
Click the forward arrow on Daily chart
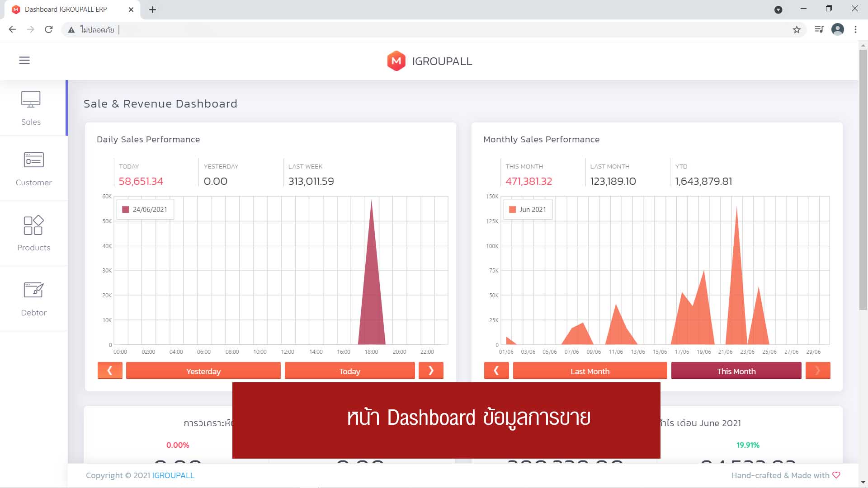(431, 370)
